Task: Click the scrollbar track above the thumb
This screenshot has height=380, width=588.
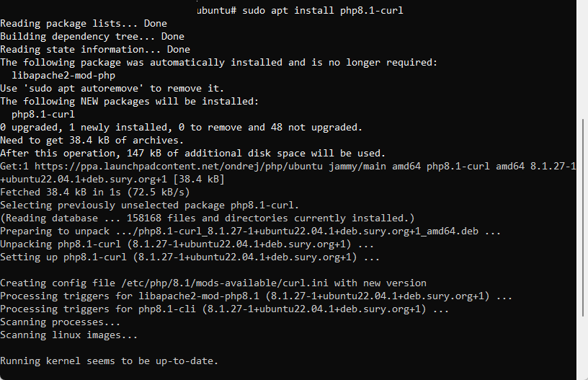Action: tap(583, 59)
